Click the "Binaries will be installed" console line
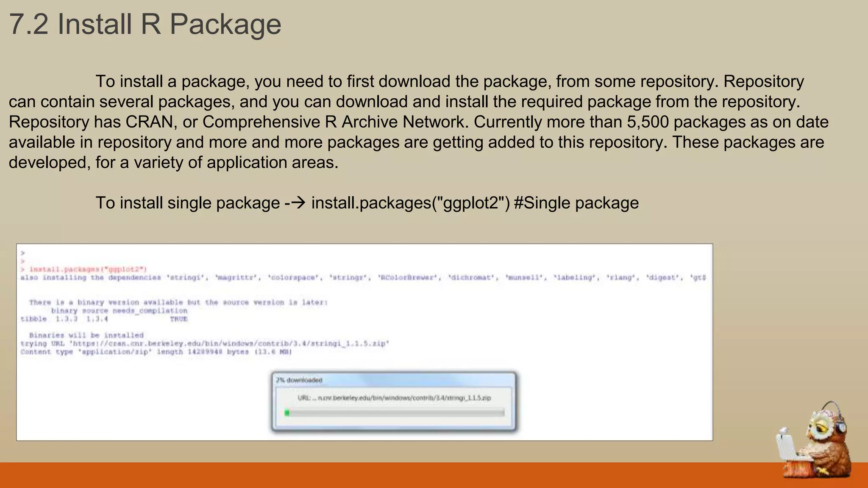 coord(86,335)
